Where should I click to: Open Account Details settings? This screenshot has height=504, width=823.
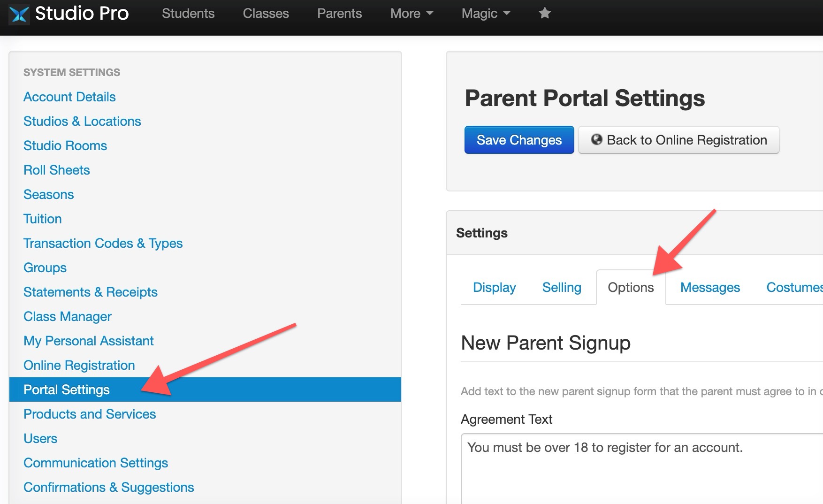(x=69, y=97)
